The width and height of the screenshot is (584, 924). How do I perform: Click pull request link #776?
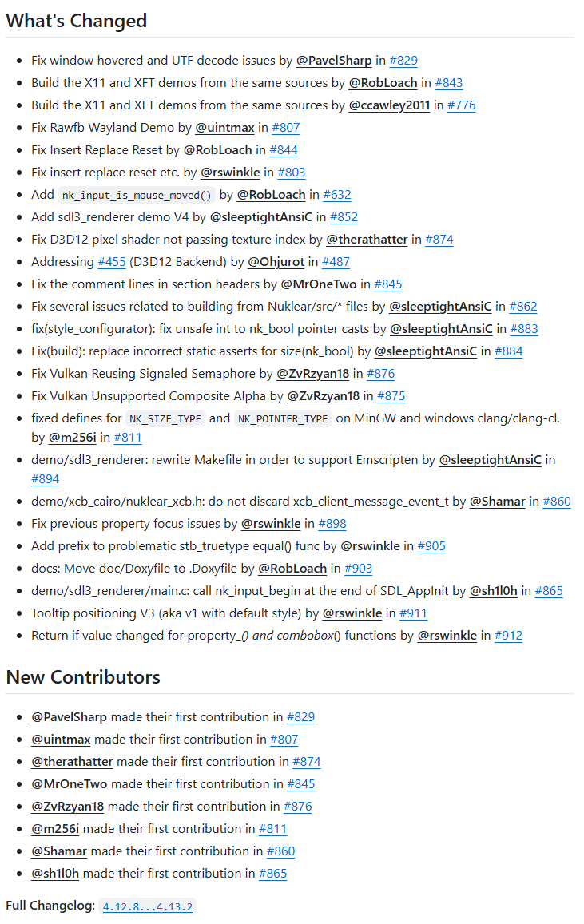[x=461, y=105]
